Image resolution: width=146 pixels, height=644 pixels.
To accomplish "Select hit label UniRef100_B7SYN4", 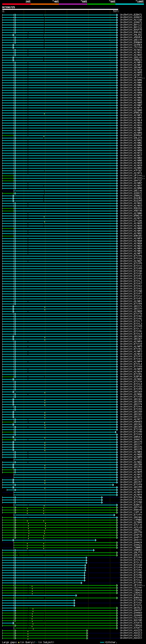I will click(x=131, y=497).
